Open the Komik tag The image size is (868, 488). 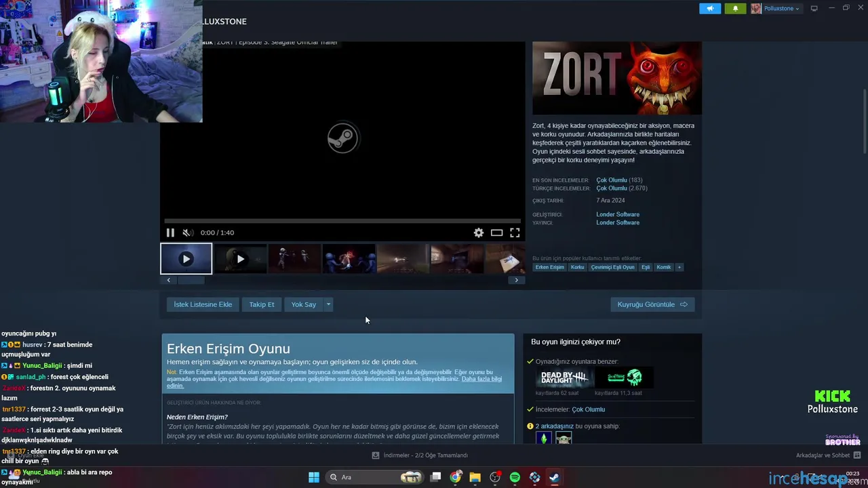click(664, 267)
